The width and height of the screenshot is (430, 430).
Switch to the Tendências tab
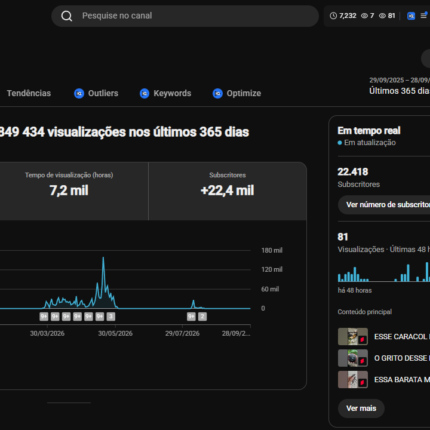point(29,93)
